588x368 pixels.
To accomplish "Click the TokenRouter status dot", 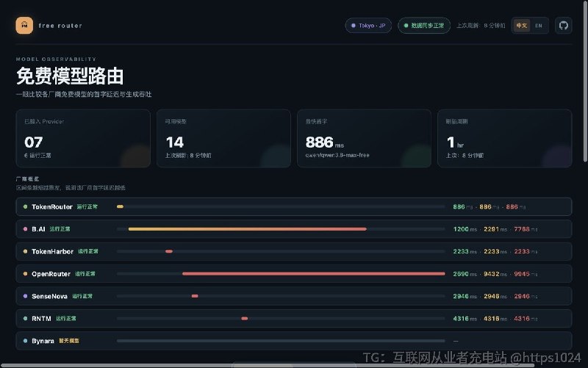I will pyautogui.click(x=25, y=206).
